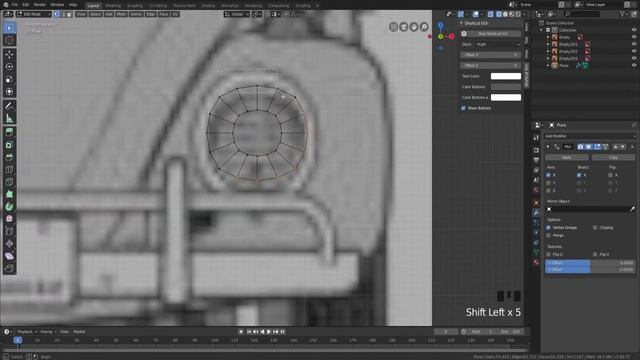Switch to the Sculpting workspace tab
Viewport: 640px width, 360px height.
point(135,6)
